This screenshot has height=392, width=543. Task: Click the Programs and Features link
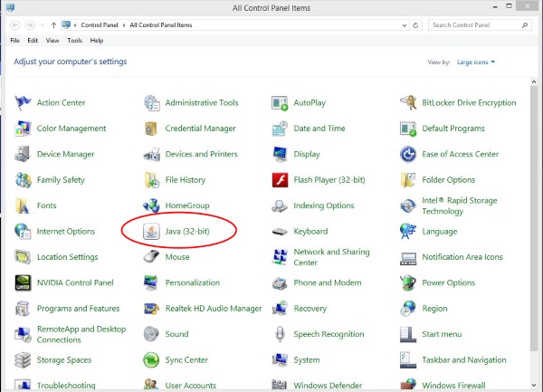[78, 309]
